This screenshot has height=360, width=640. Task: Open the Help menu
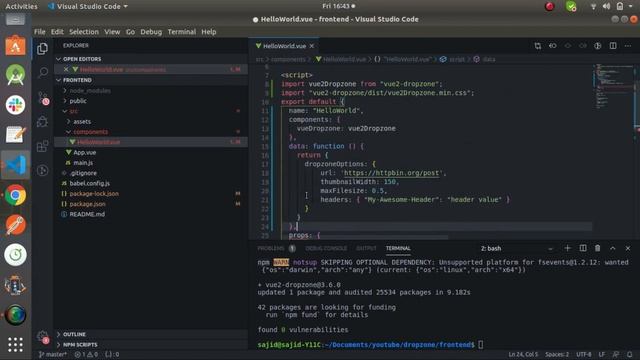(209, 32)
